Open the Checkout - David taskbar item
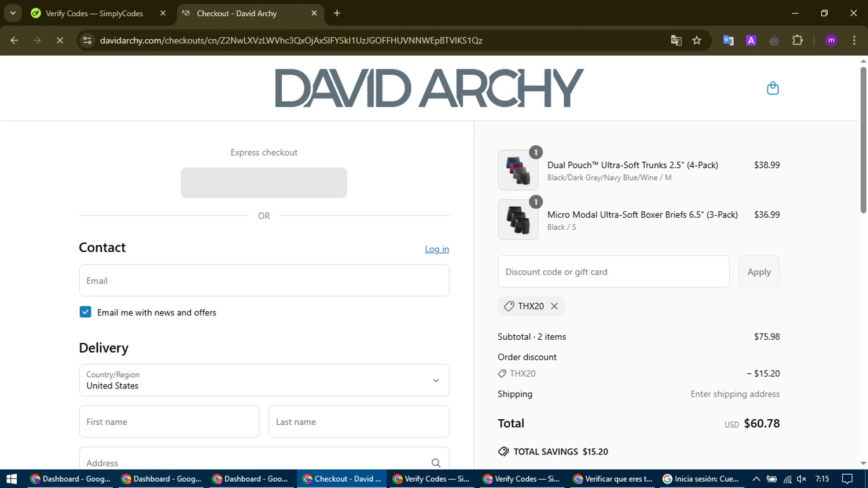The image size is (868, 488). [x=341, y=479]
